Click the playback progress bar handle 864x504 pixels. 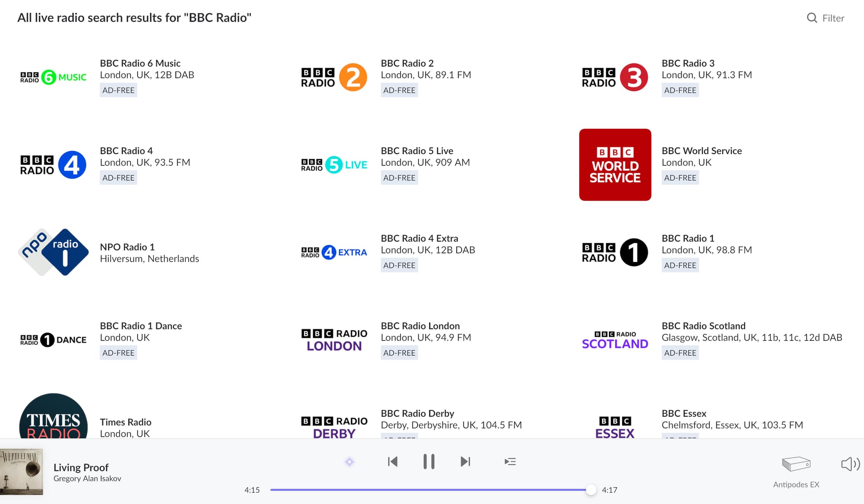click(591, 490)
